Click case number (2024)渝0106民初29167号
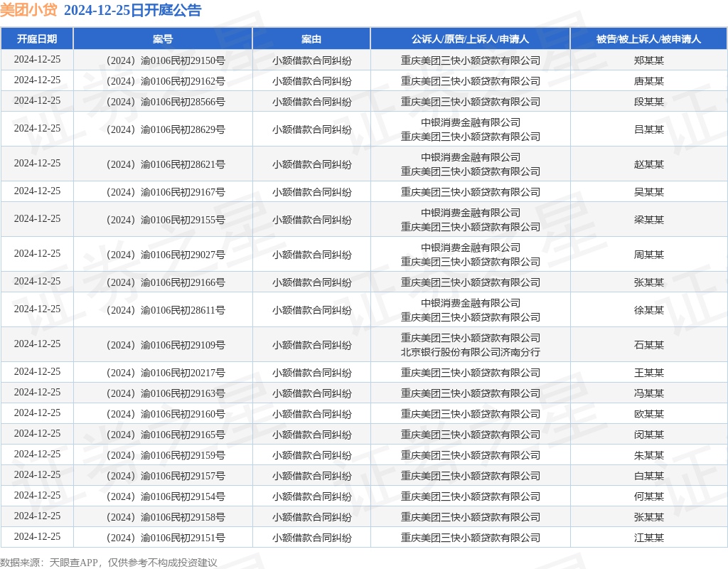This screenshot has width=728, height=569. click(166, 192)
